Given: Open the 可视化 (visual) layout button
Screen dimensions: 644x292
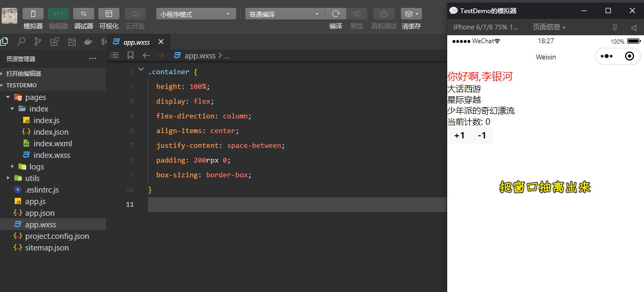Looking at the screenshot, I should (x=109, y=14).
